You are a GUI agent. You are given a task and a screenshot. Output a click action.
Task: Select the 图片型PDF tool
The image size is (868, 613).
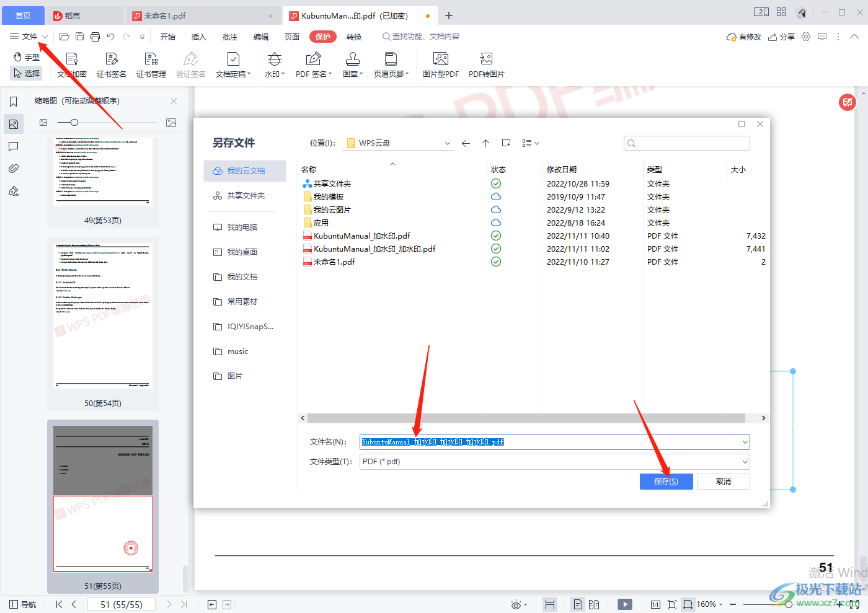441,65
